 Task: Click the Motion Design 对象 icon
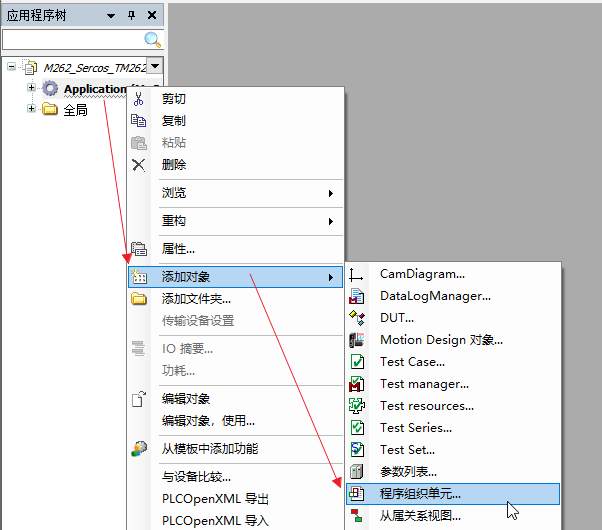tap(357, 340)
